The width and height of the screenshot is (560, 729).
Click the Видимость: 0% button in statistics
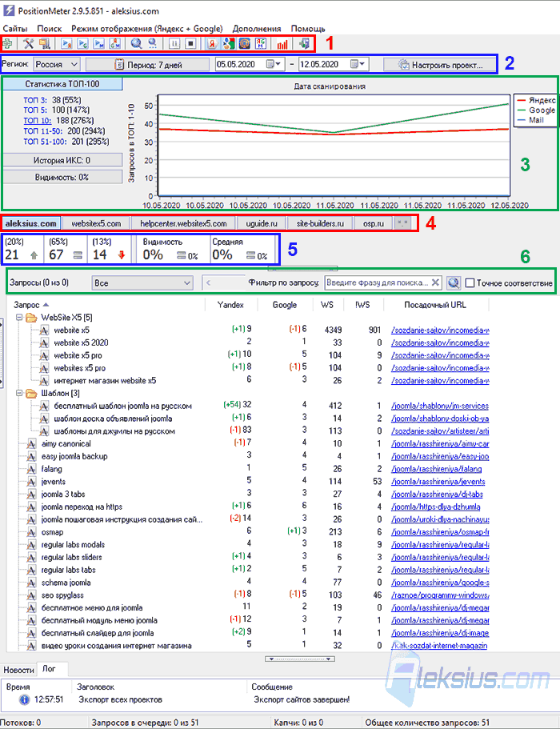tap(62, 177)
